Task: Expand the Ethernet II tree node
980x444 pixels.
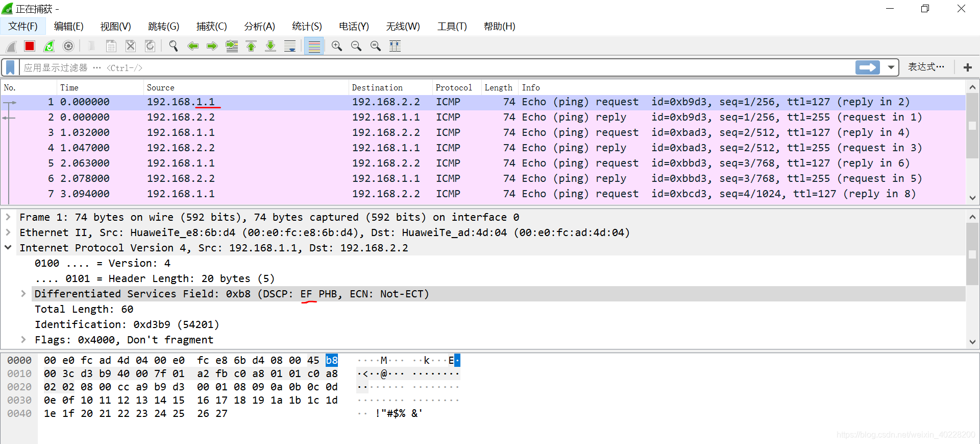Action: coord(8,232)
